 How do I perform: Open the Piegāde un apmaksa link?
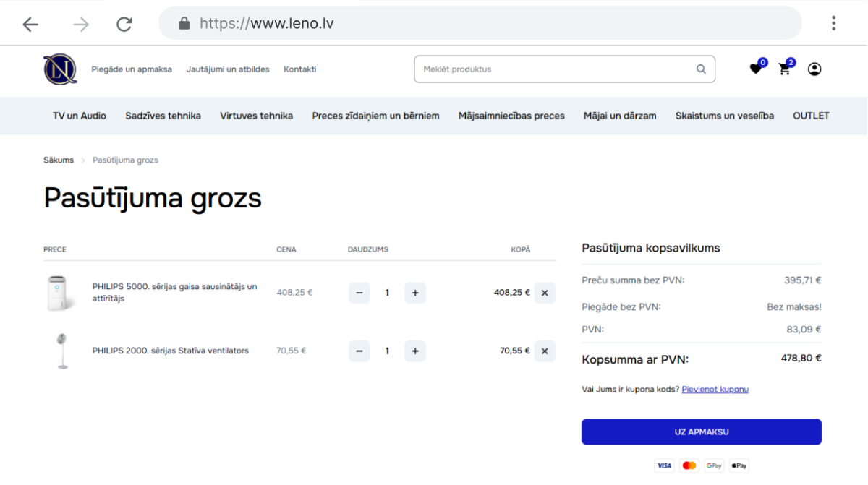[x=132, y=69]
